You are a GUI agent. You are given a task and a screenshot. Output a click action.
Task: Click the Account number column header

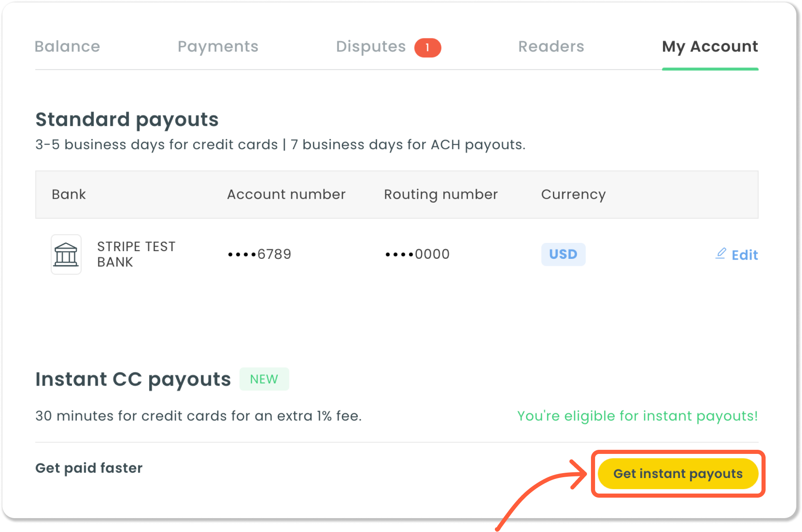[x=286, y=194]
